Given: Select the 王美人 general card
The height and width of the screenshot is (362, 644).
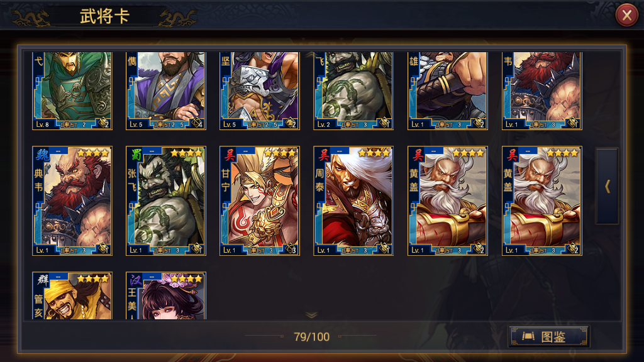Looking at the screenshot, I should click(166, 295).
